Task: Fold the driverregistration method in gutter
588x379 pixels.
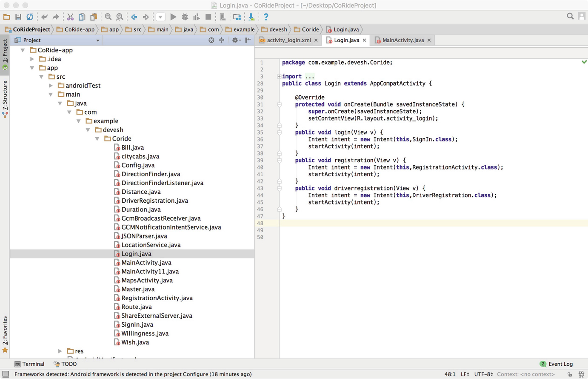Action: click(279, 188)
